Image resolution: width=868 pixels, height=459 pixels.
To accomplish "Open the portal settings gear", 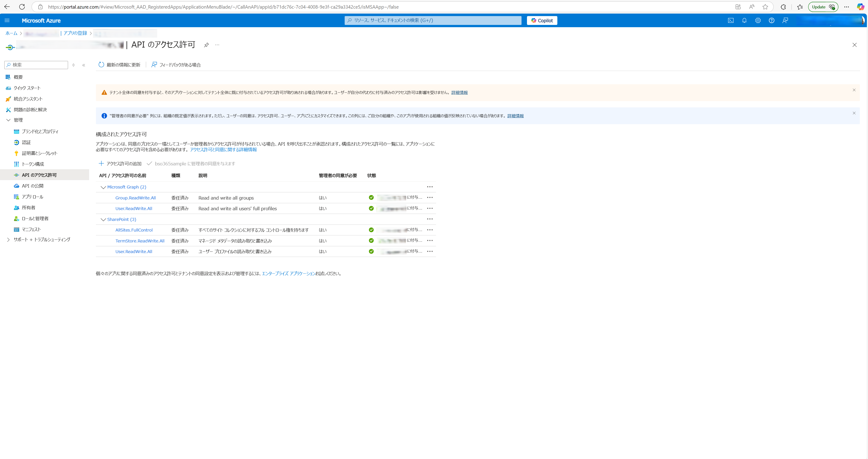I will [x=758, y=20].
